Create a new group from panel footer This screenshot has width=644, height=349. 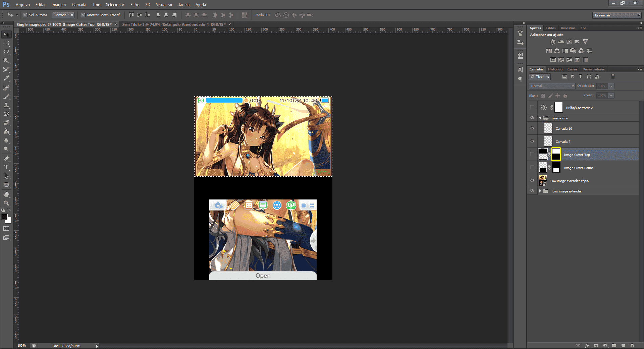(614, 346)
